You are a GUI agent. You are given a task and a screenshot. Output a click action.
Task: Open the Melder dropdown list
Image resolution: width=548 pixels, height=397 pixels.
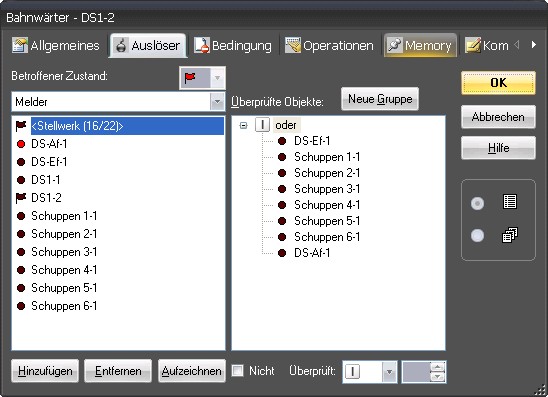click(x=217, y=102)
